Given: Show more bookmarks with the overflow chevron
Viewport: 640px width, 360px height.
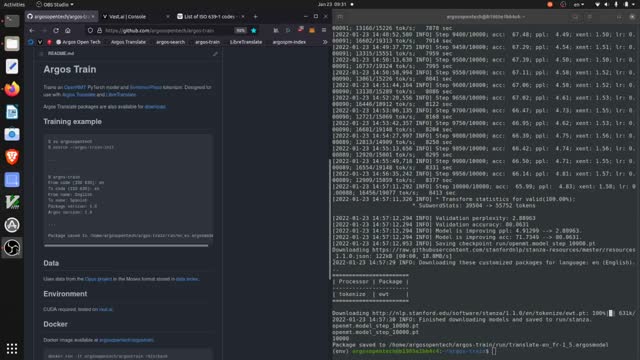Looking at the screenshot, I should pyautogui.click(x=325, y=42).
